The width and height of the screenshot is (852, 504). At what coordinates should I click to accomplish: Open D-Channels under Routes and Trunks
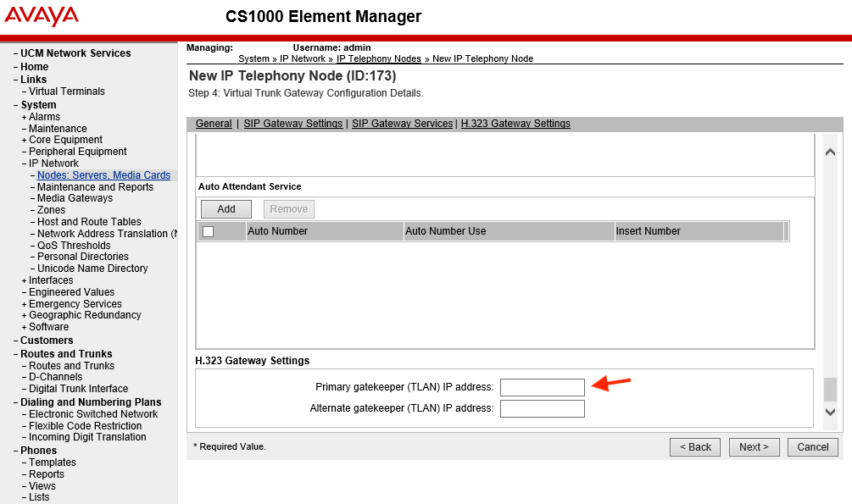[55, 377]
